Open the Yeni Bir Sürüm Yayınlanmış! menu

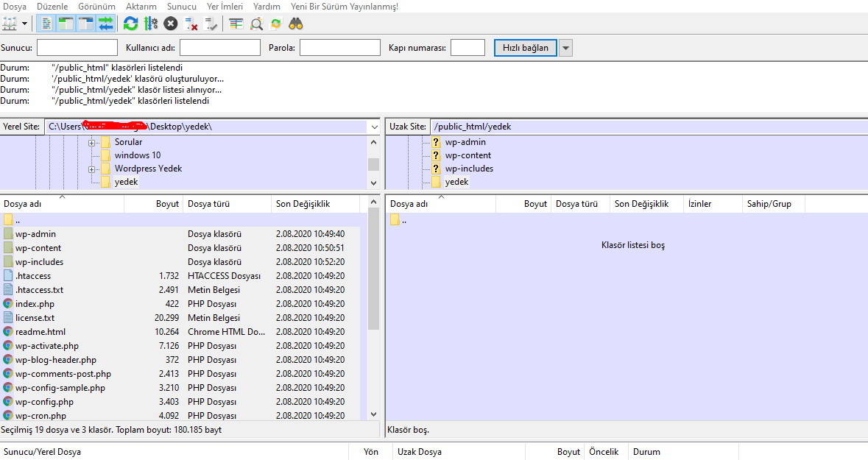pos(345,7)
